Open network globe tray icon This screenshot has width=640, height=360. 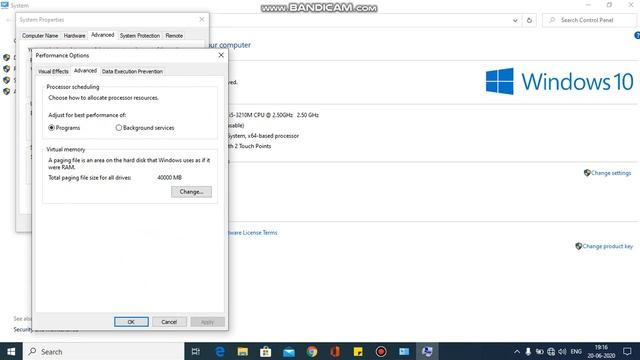tap(551, 351)
